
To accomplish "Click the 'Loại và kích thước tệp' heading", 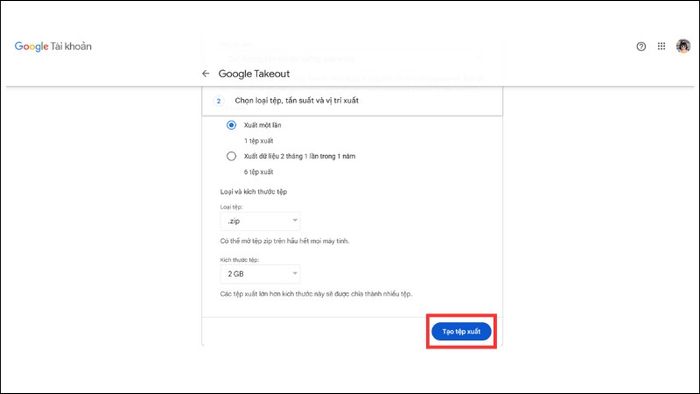I will click(x=254, y=192).
